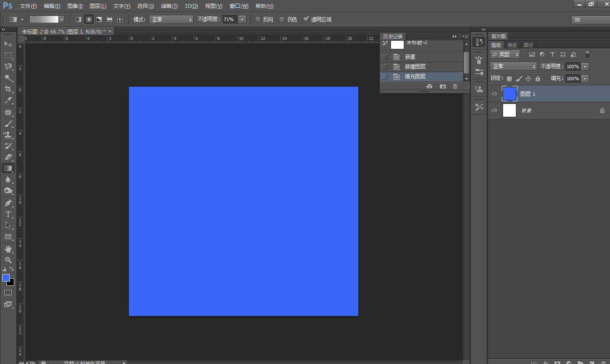Select the Eyedropper tool
The width and height of the screenshot is (610, 364).
click(x=8, y=100)
